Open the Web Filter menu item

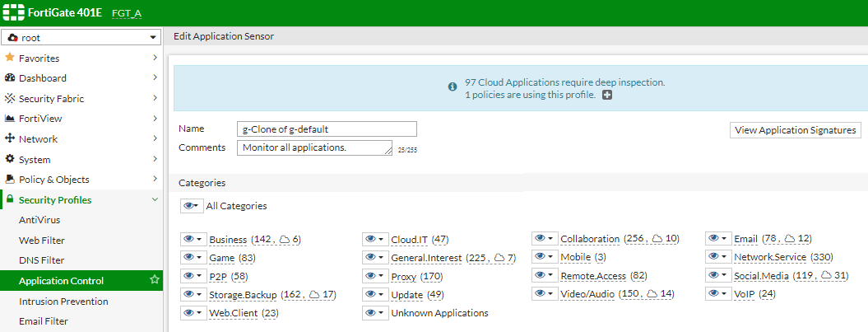click(43, 241)
